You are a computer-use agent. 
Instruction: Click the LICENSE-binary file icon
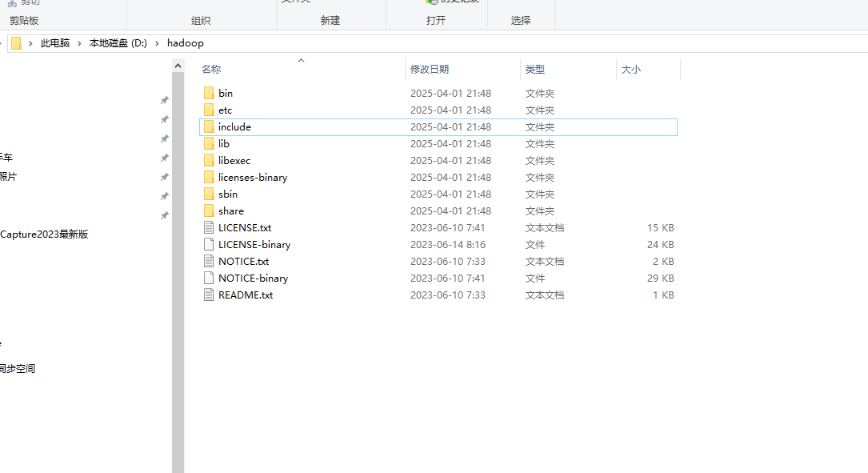[209, 244]
